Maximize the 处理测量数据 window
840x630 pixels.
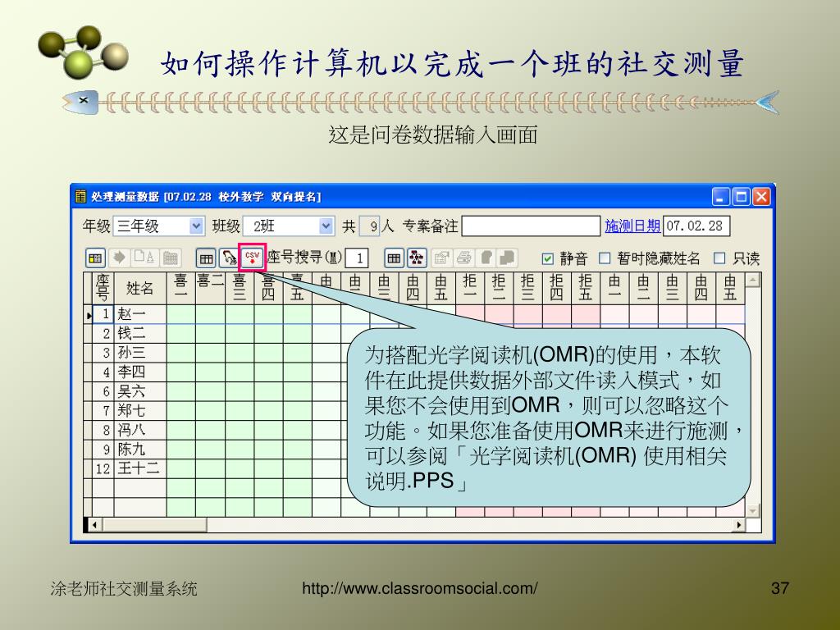[x=742, y=197]
